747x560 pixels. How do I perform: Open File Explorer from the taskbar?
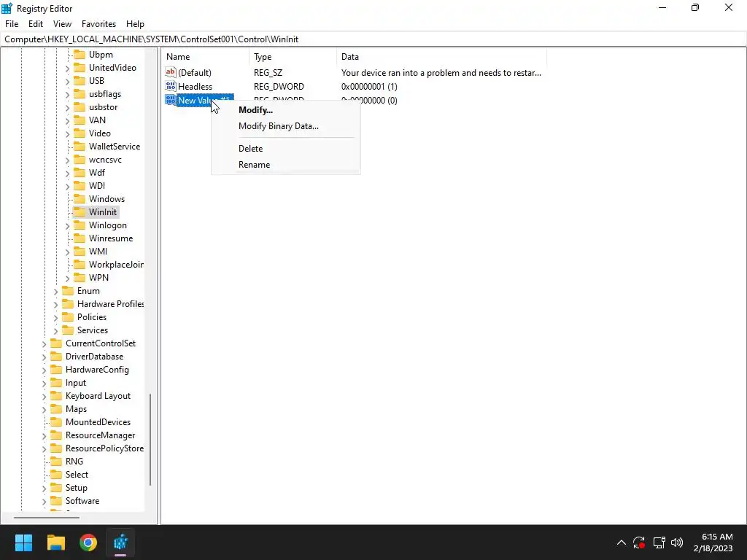(x=55, y=542)
